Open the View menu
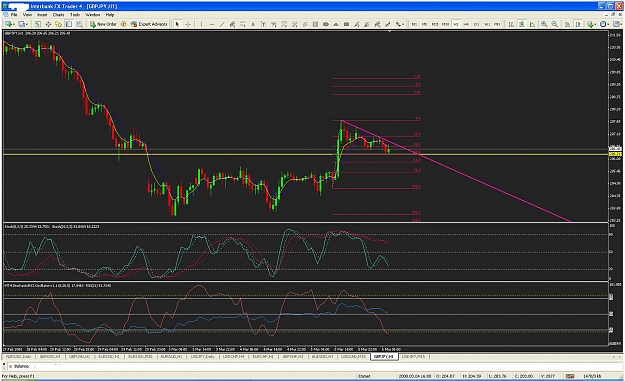This screenshot has height=381, width=625. coord(27,15)
